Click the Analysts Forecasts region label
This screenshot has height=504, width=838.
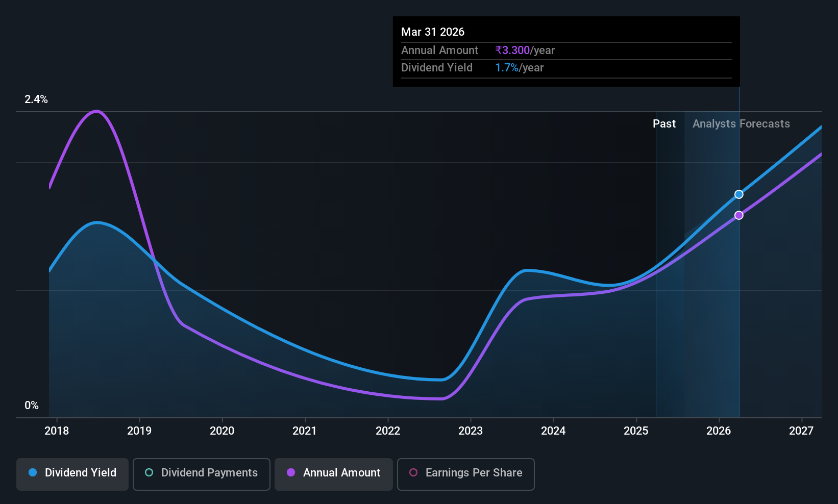[x=741, y=123]
